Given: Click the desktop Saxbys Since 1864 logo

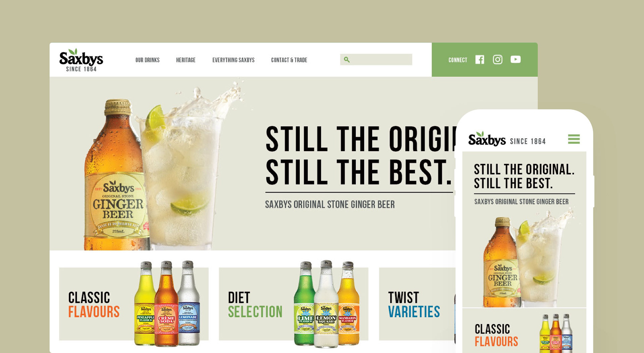Looking at the screenshot, I should pyautogui.click(x=81, y=60).
